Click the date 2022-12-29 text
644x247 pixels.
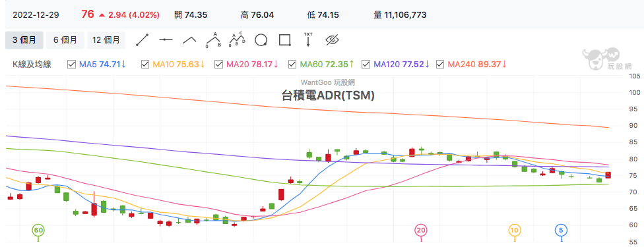pyautogui.click(x=36, y=15)
